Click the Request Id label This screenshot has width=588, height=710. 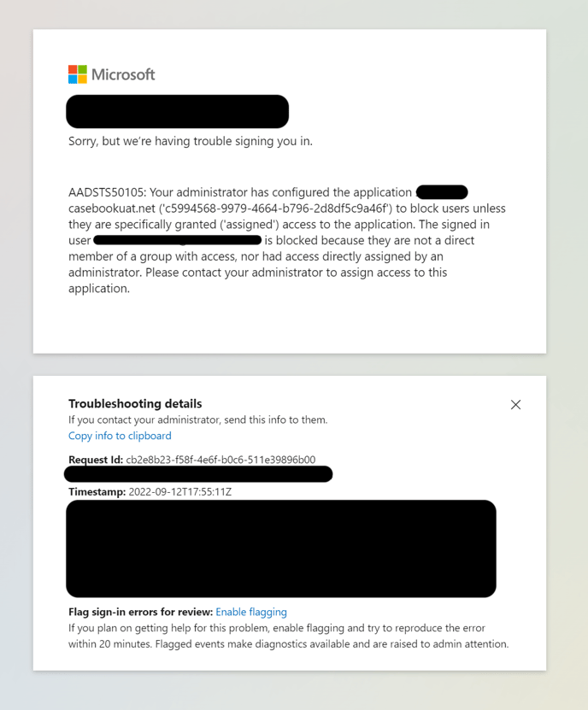click(96, 460)
